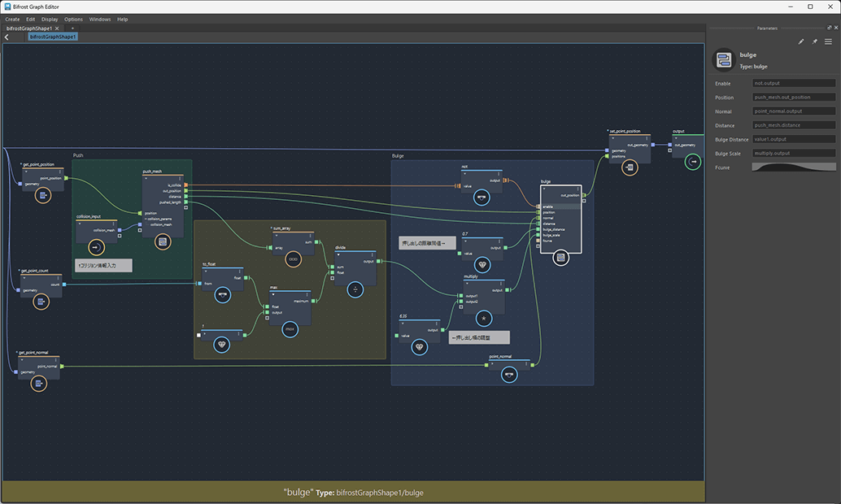The image size is (841, 504).
Task: Click the add-port square under bulge out_position
Action: coord(584,201)
